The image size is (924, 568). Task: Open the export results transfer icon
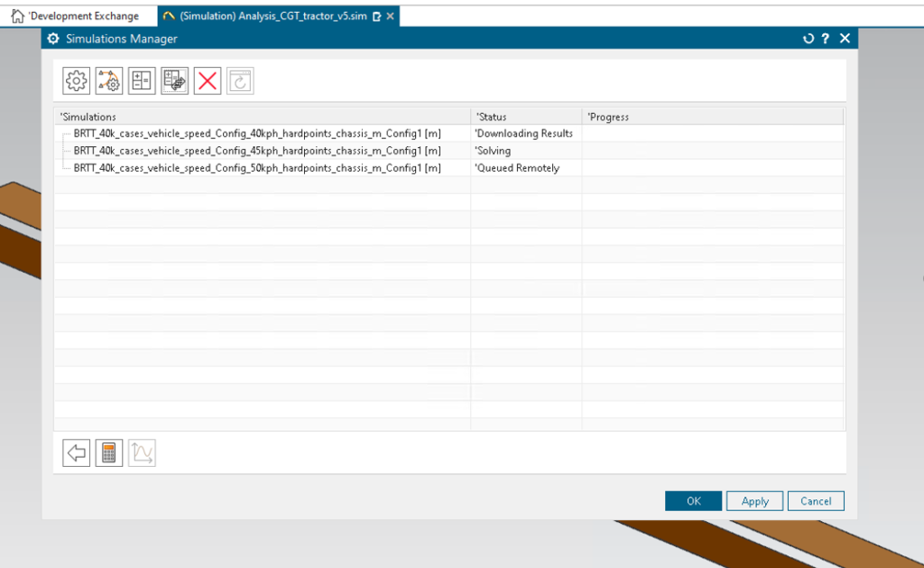pos(174,80)
